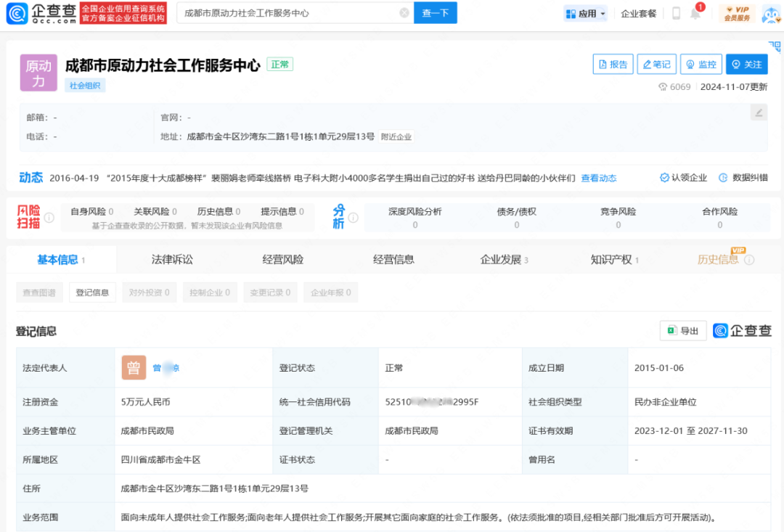The image size is (784, 532).
Task: Click 历史信息 0 in risk scan
Action: point(219,211)
